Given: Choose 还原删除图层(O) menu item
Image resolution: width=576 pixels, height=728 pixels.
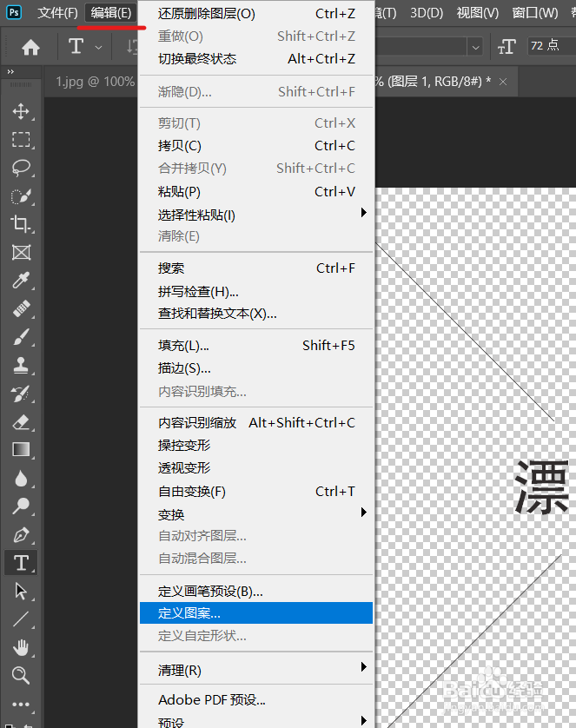Looking at the screenshot, I should point(255,13).
